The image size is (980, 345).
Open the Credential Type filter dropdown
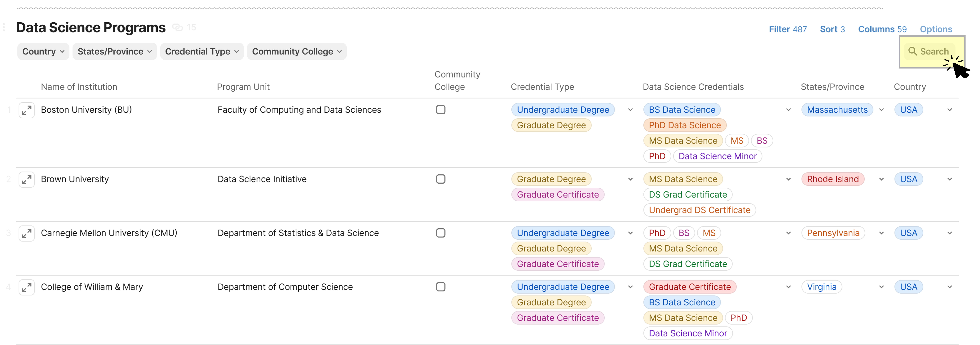pyautogui.click(x=202, y=51)
